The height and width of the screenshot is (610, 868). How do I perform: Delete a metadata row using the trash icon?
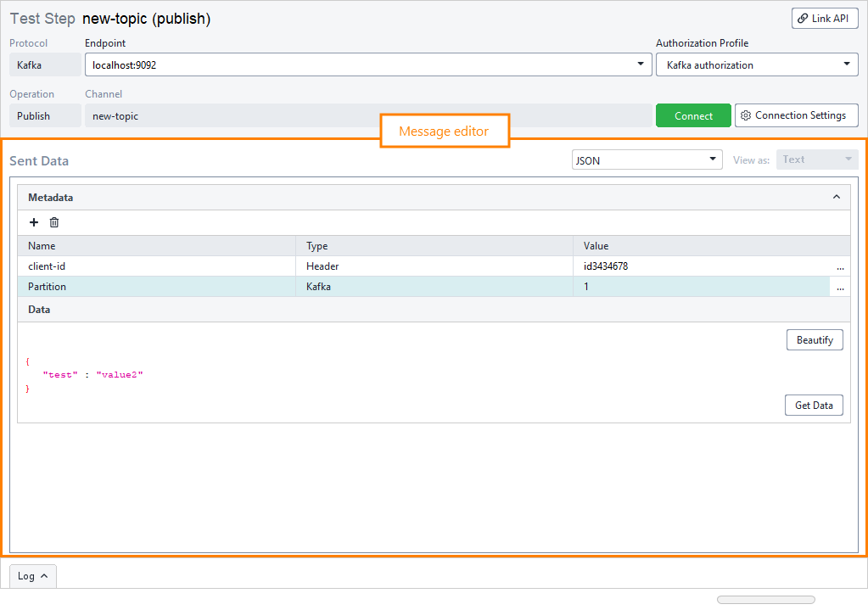click(53, 222)
